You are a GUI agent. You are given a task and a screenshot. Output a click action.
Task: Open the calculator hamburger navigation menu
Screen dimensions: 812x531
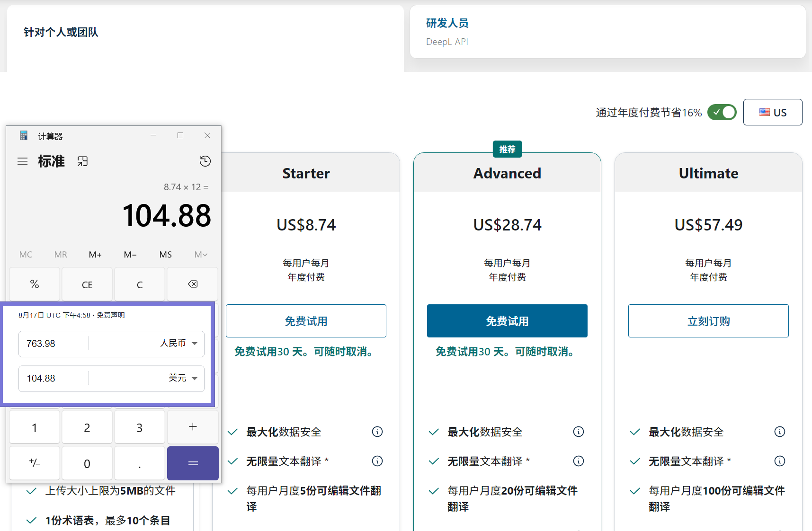(22, 161)
